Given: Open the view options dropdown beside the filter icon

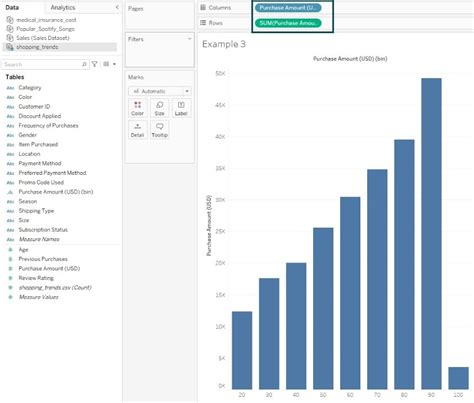Looking at the screenshot, I should (x=110, y=64).
